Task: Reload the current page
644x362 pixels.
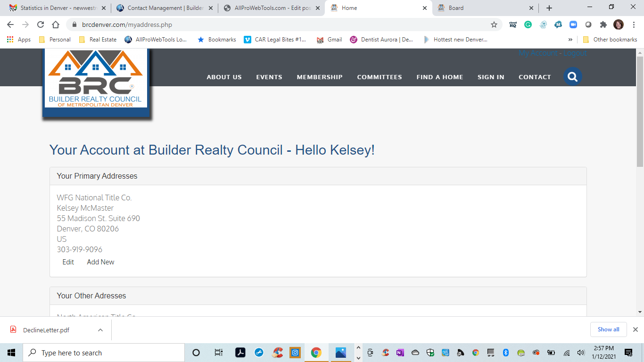Action: point(41,25)
